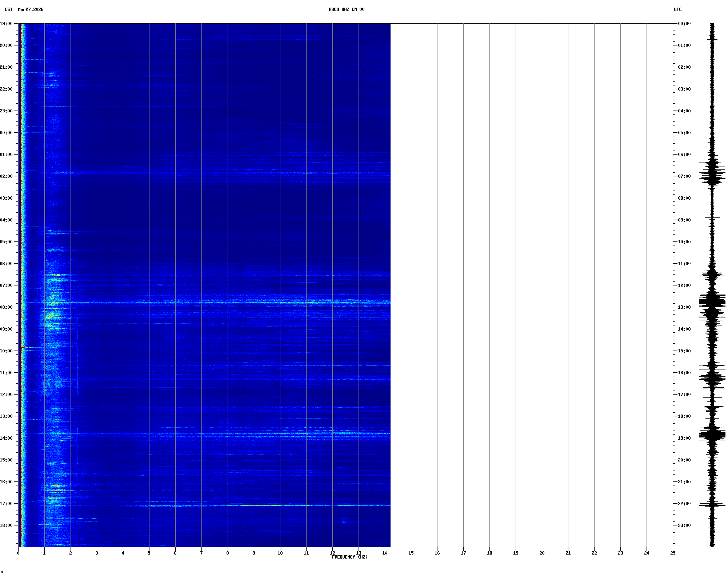This screenshot has width=728, height=576.
Task: Click the 19:00 CST time tick label
Action: tap(6, 24)
